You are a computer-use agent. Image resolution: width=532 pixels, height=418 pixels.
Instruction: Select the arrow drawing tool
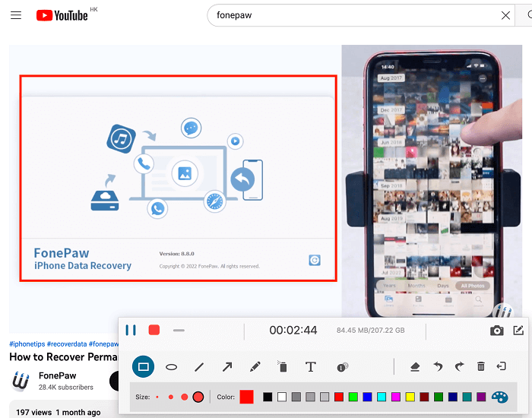(x=227, y=367)
